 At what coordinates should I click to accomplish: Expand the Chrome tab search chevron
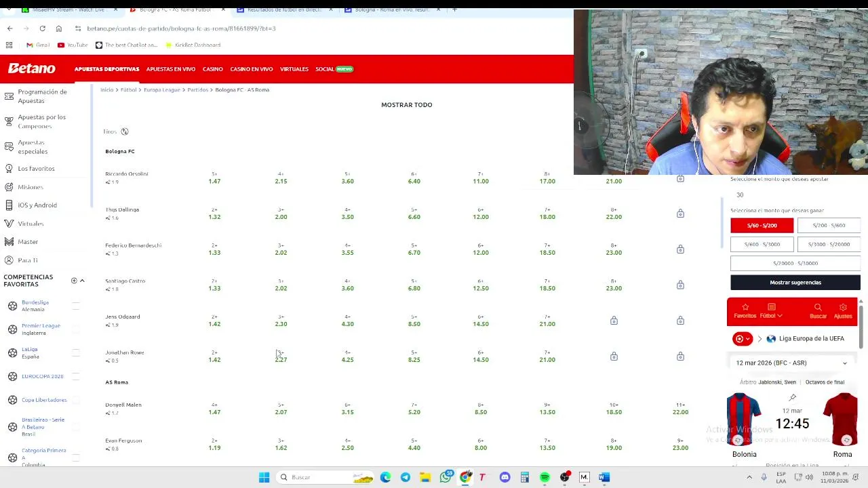(x=10, y=9)
